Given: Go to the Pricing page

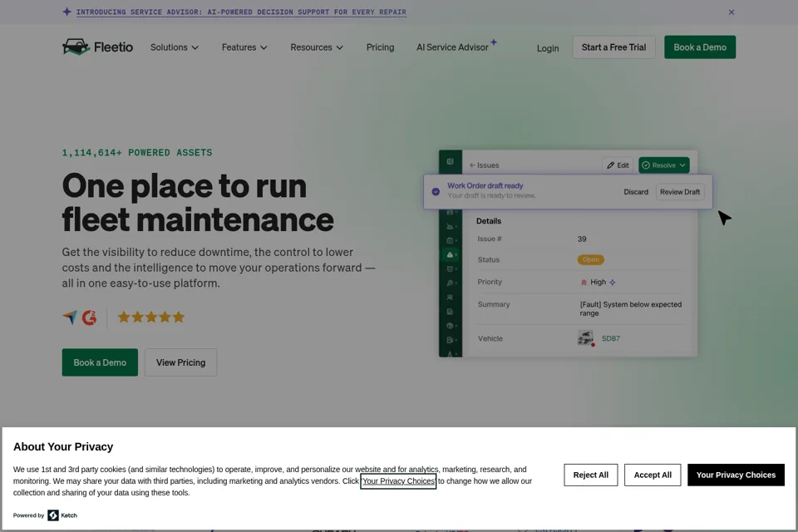Looking at the screenshot, I should point(380,47).
